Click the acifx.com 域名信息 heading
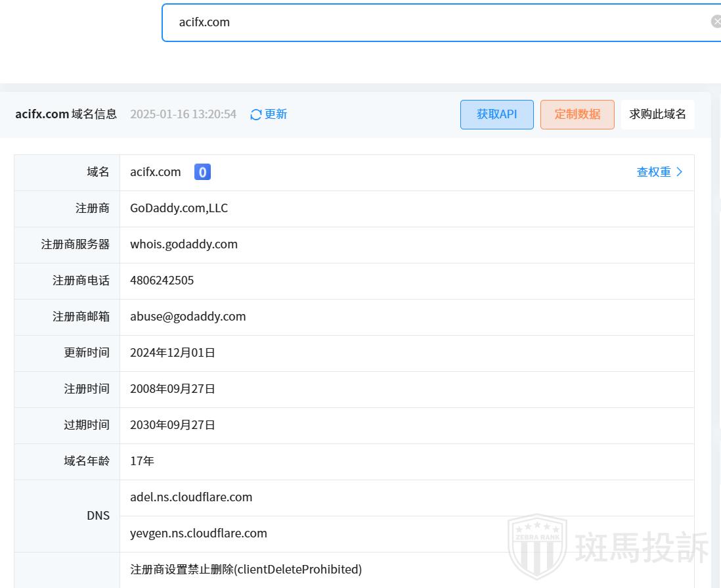The height and width of the screenshot is (588, 721). tap(66, 114)
